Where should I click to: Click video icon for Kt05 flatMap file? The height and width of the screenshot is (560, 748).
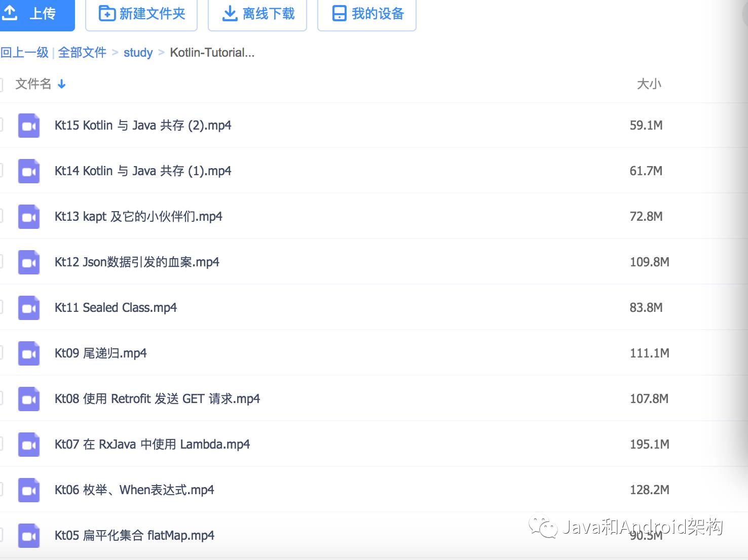pyautogui.click(x=29, y=536)
